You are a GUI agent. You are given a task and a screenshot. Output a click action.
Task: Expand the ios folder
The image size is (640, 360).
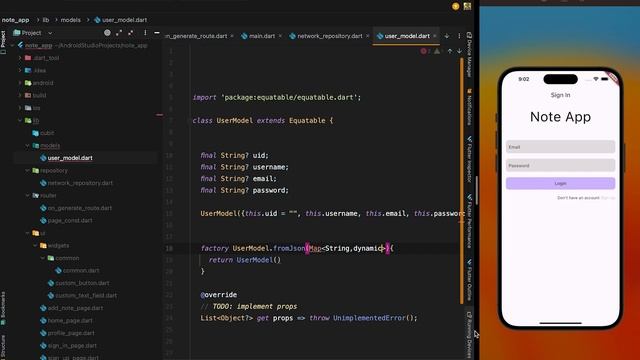point(20,108)
